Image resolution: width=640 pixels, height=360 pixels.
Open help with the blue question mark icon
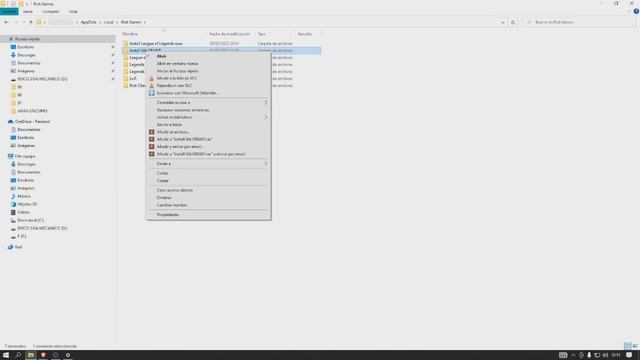pyautogui.click(x=636, y=11)
